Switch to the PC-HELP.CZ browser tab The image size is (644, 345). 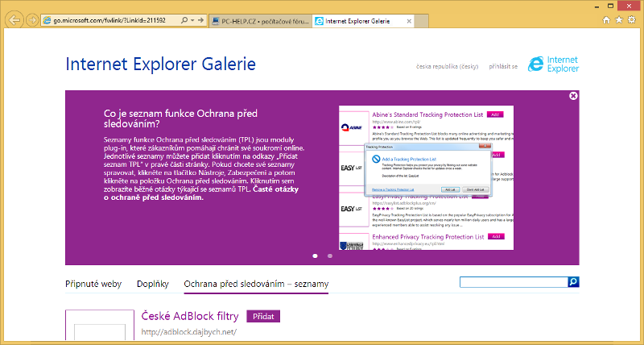point(258,19)
